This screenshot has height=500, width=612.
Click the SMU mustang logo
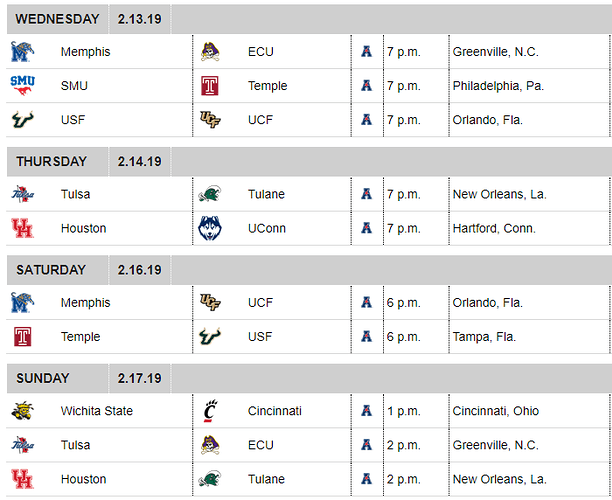22,85
